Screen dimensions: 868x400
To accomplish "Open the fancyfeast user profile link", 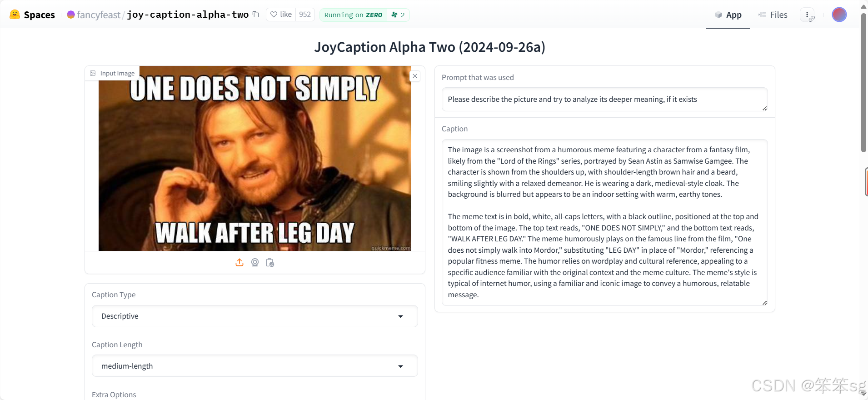I will 99,15.
